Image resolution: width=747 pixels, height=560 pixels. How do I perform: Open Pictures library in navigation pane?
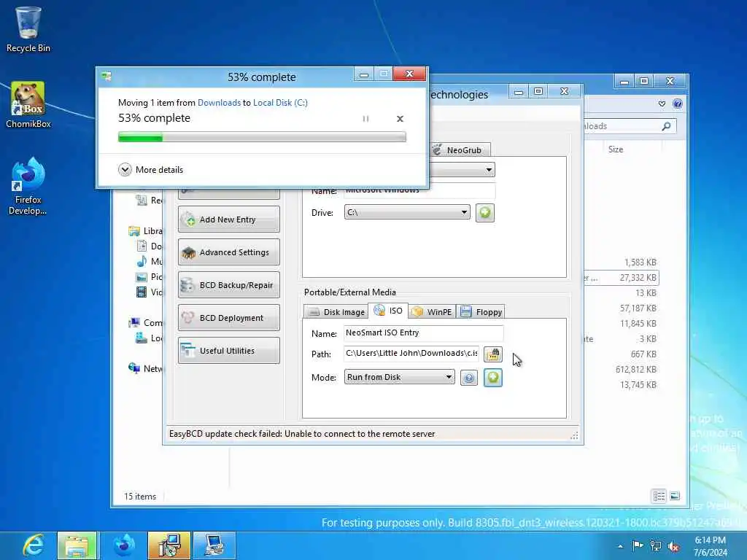coord(150,276)
